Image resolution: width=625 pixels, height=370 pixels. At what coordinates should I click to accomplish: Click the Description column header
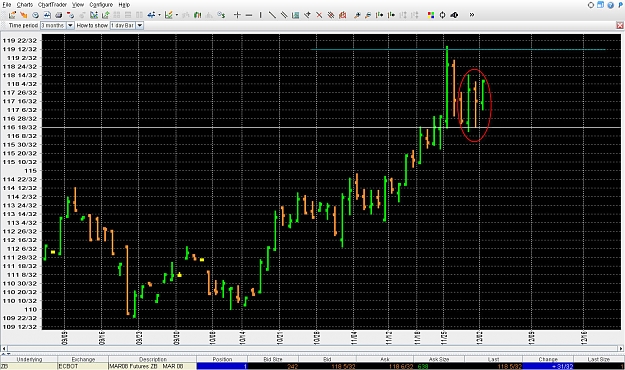[153, 359]
